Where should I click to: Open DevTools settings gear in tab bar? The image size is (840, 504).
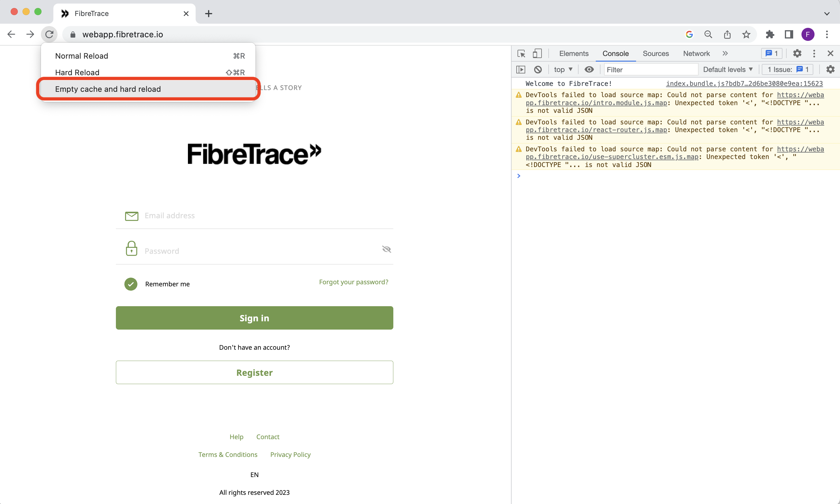[x=797, y=53]
